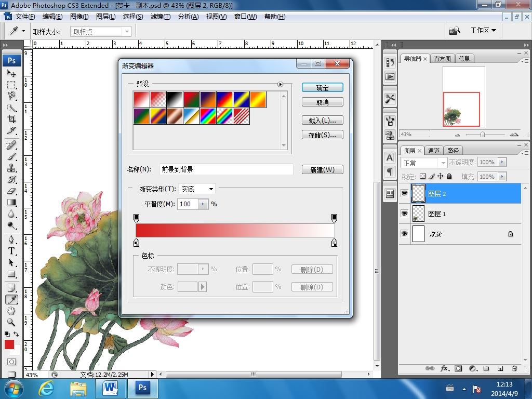Select the rainbow spectrum gradient preset
This screenshot has height=399, width=532.
tap(208, 116)
